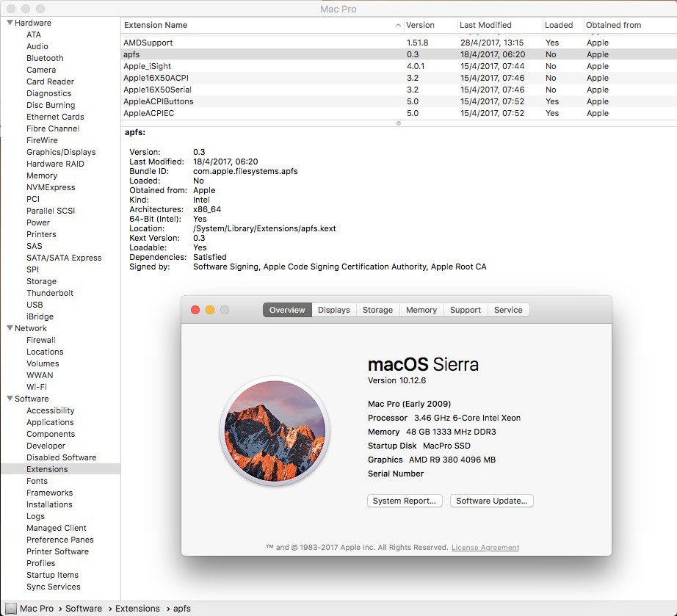Select Thunderbolt in the sidebar

50,293
